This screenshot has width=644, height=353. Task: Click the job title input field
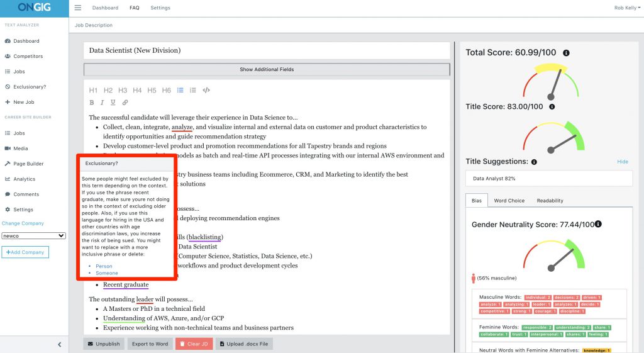point(267,50)
